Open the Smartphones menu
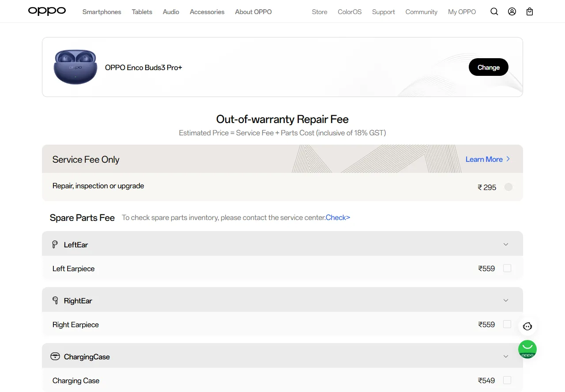 [x=102, y=12]
